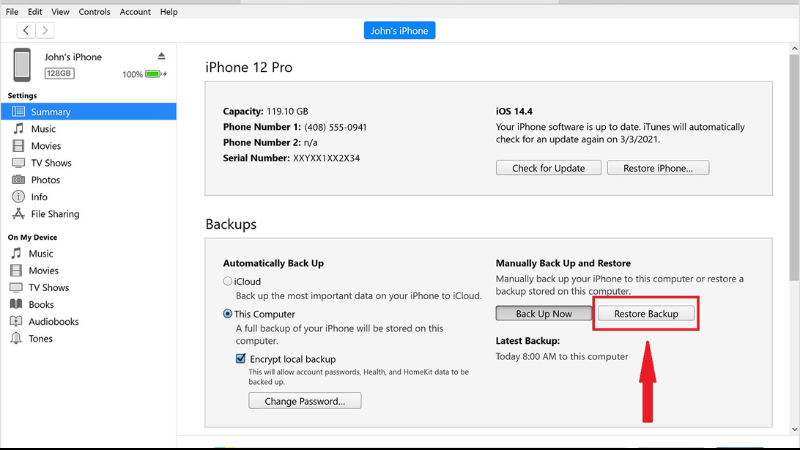This screenshot has height=450, width=800.
Task: Click the iPhone 12 Pro heading
Action: pyautogui.click(x=249, y=67)
